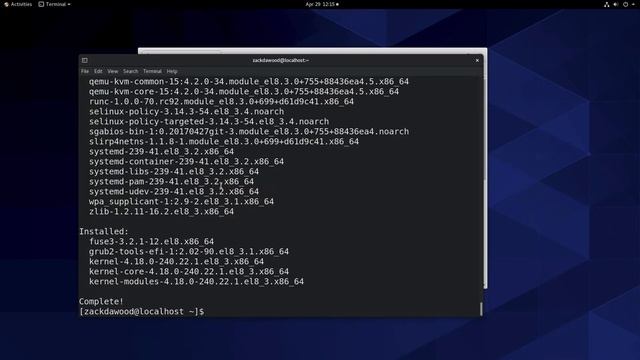The width and height of the screenshot is (640, 360).
Task: Click the qemu-kvm-common package line
Action: click(x=249, y=81)
